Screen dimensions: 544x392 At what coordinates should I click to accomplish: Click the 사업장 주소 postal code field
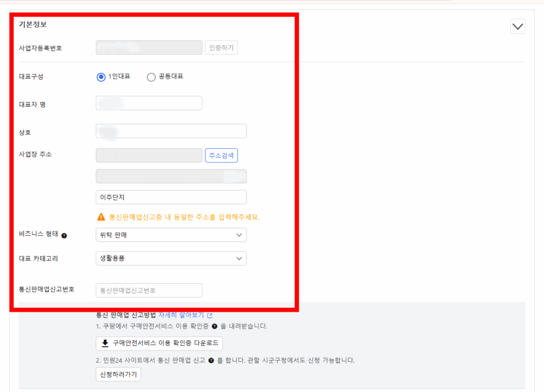pyautogui.click(x=149, y=155)
